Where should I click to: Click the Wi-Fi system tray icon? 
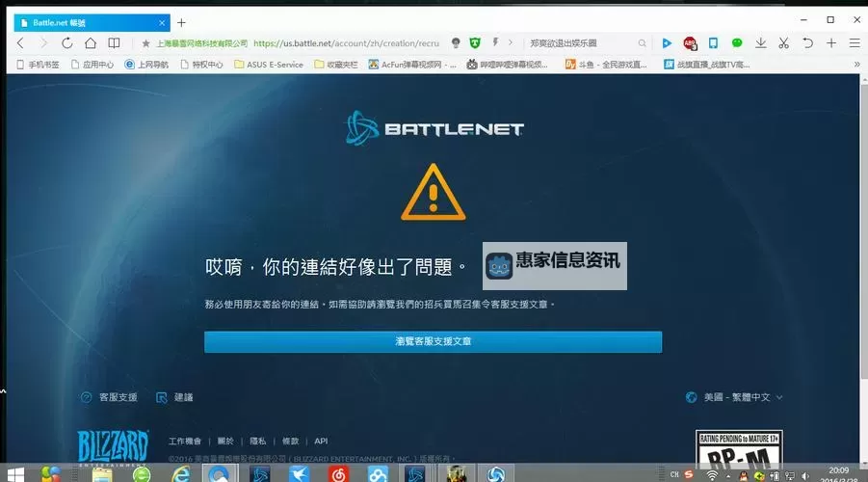[712, 475]
